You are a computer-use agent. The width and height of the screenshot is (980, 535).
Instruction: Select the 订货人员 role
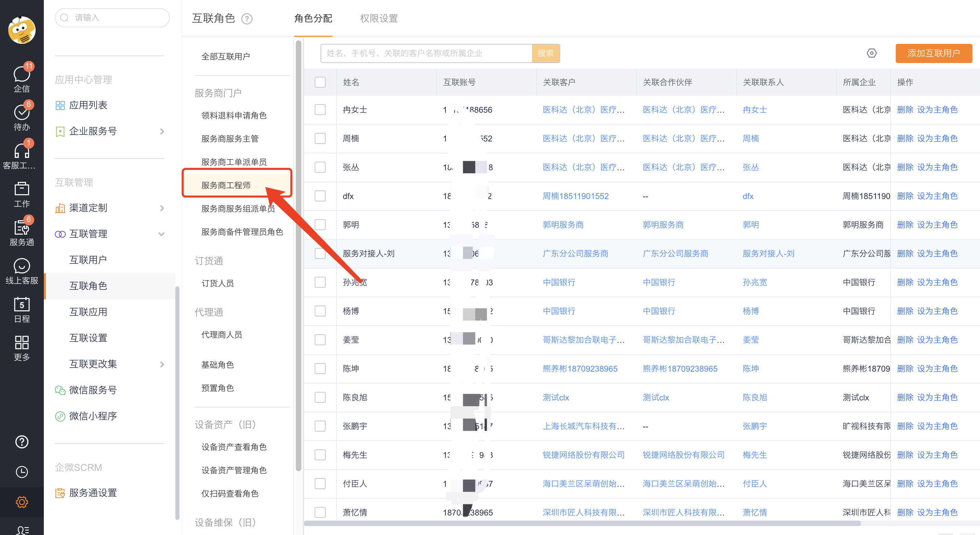(218, 283)
